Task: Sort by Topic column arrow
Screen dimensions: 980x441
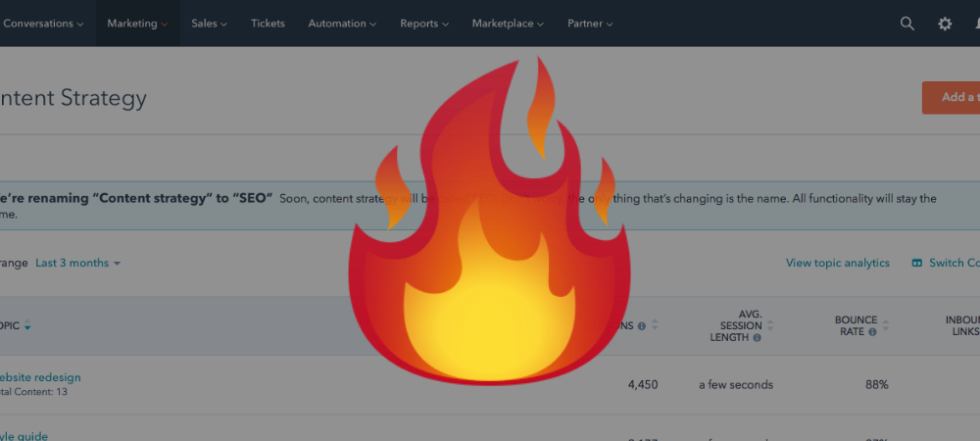Action: pyautogui.click(x=26, y=326)
